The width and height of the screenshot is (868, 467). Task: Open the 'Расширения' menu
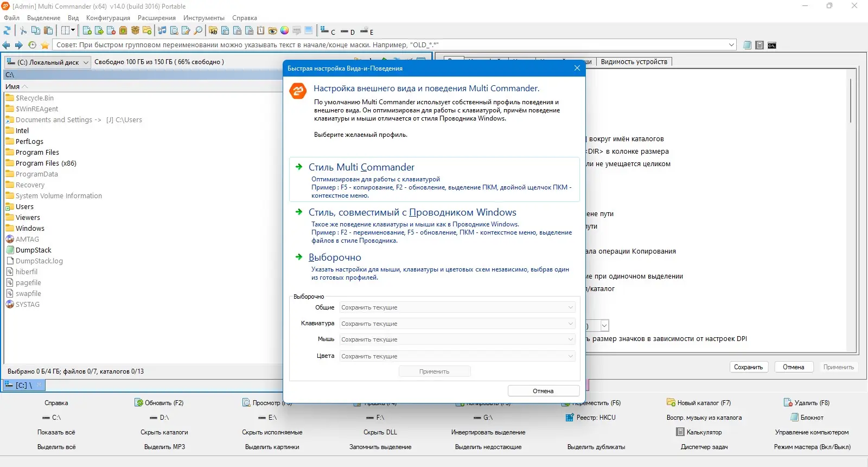(x=157, y=18)
